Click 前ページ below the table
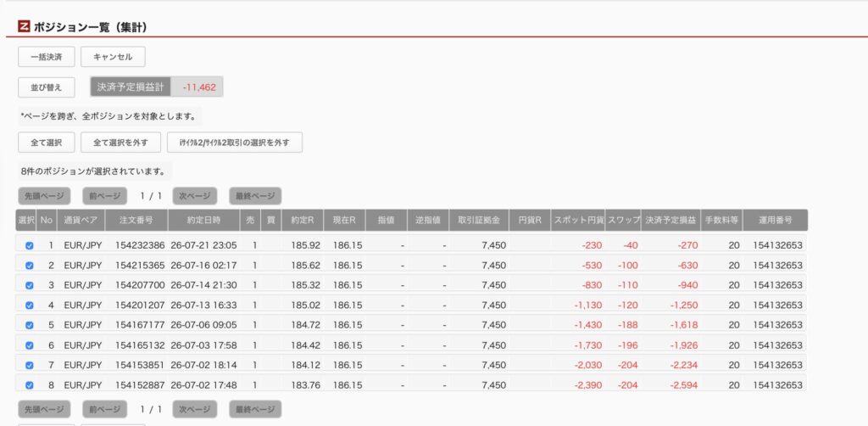The height and width of the screenshot is (426, 868). click(104, 409)
